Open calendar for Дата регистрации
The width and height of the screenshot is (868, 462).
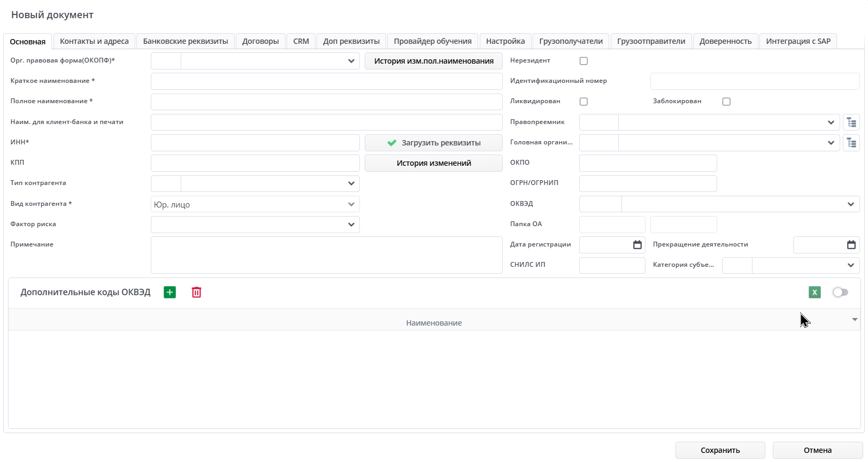[x=637, y=245]
